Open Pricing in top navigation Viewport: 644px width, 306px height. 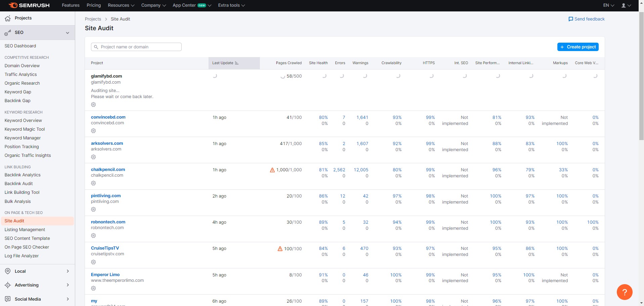point(94,5)
